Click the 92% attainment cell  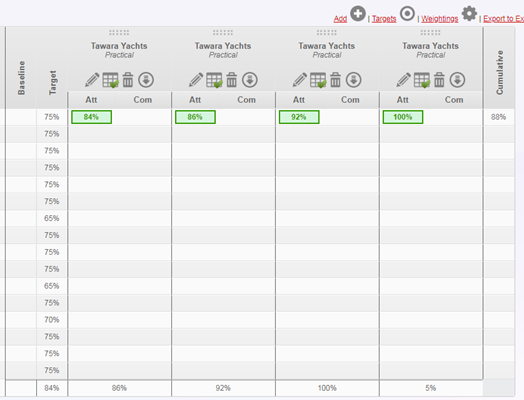(x=299, y=117)
